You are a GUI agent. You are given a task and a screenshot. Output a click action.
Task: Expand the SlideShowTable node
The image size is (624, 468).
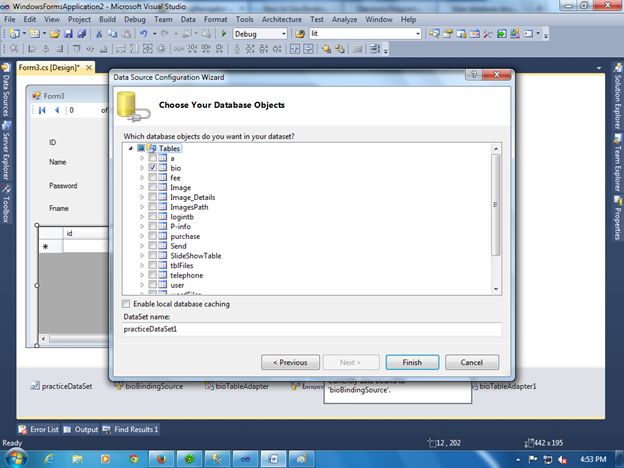[142, 255]
